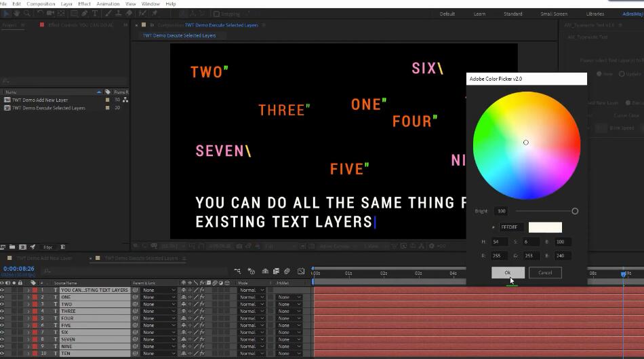The image size is (644, 359).
Task: Cancel the Adobe Color Picker dialog
Action: pyautogui.click(x=545, y=273)
